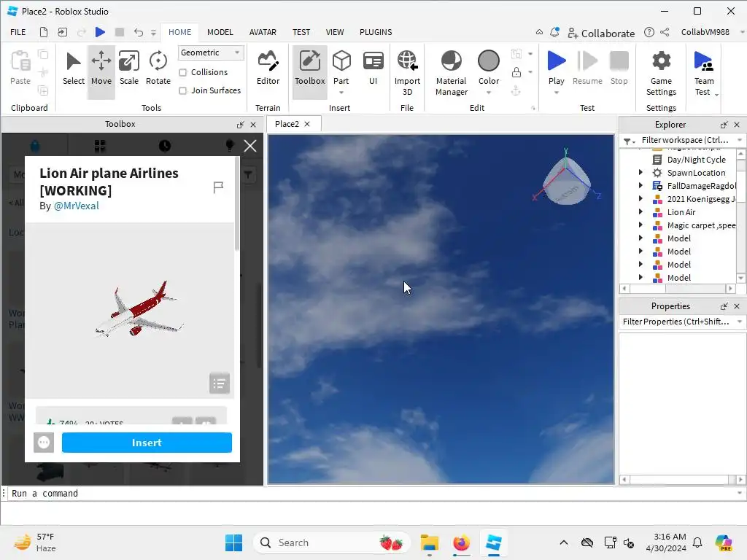Switch to the MODEL tab
Screen dimensions: 747x560
tap(220, 32)
